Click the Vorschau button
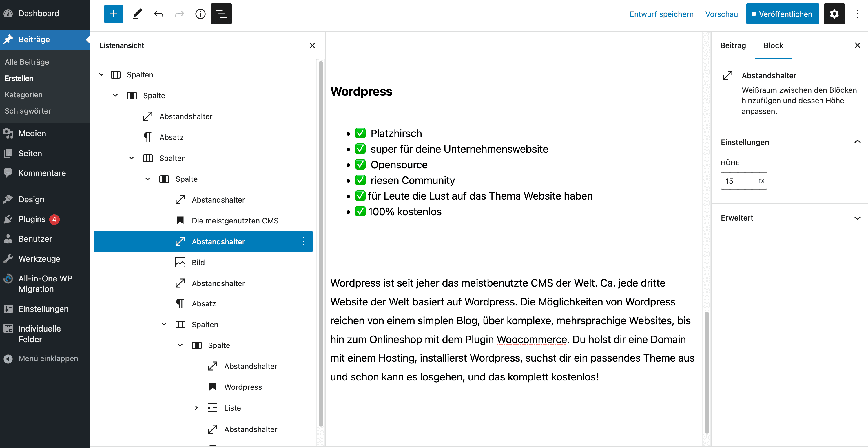The image size is (868, 448). coord(721,14)
